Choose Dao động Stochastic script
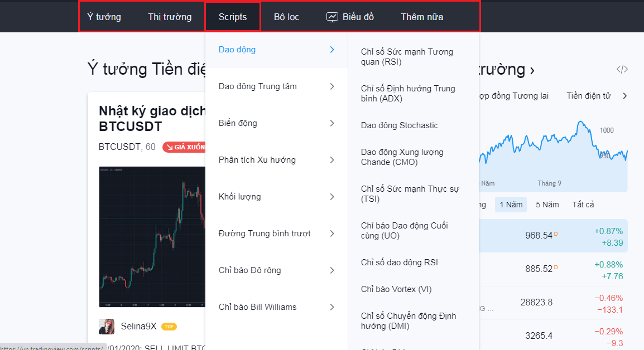 [x=399, y=125]
